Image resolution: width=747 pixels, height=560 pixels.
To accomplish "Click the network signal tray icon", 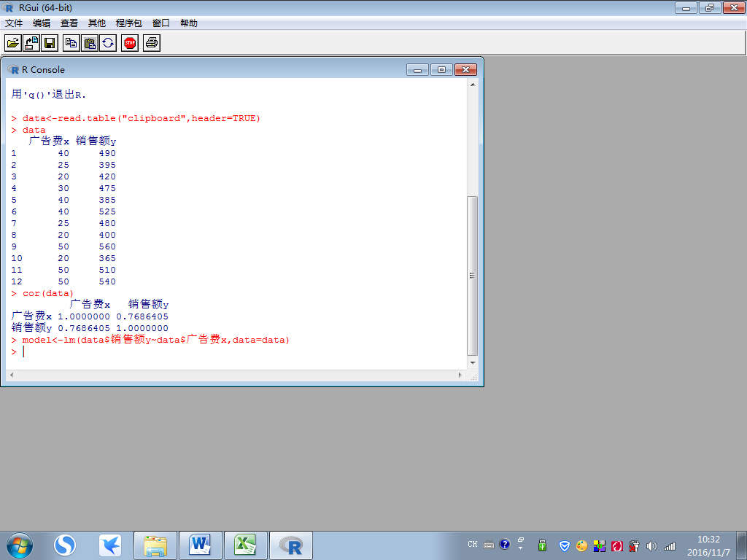I will (x=670, y=545).
